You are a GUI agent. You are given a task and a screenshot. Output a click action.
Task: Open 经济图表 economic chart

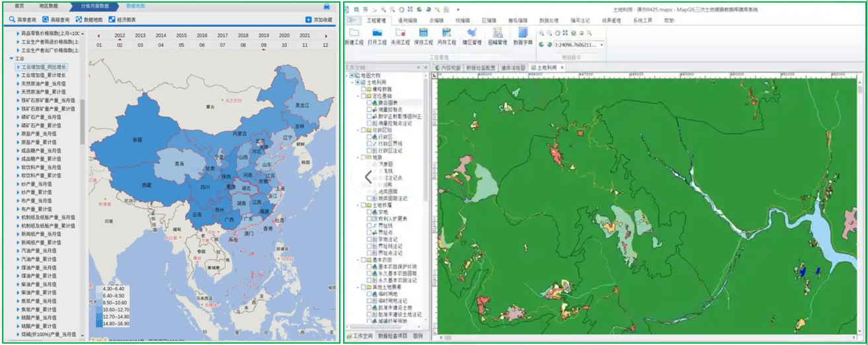click(x=122, y=20)
